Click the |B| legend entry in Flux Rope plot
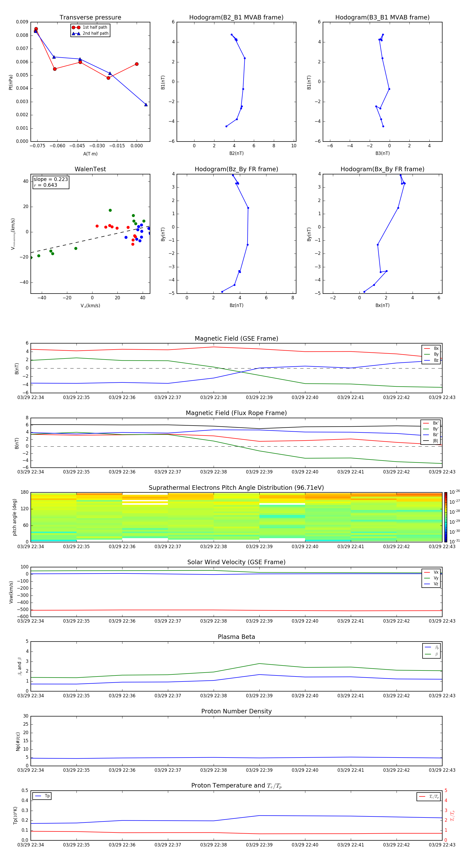Image resolution: width=473 pixels, height=868 pixels. coord(431,441)
